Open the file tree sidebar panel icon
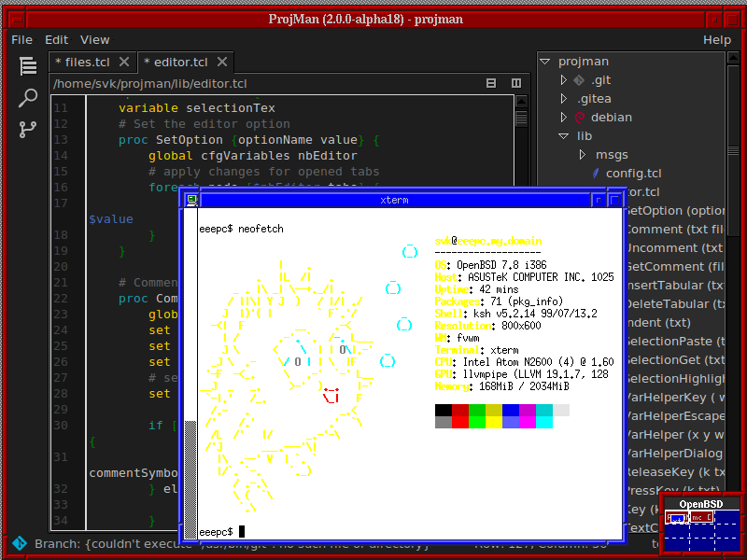This screenshot has width=747, height=560. point(28,65)
